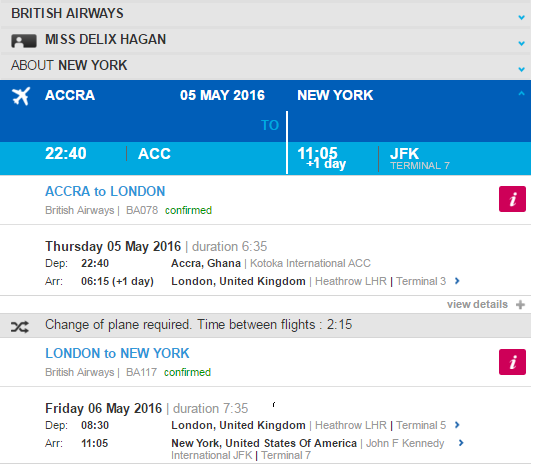
Task: Click the airplane icon beside ACCRA
Action: click(x=21, y=96)
